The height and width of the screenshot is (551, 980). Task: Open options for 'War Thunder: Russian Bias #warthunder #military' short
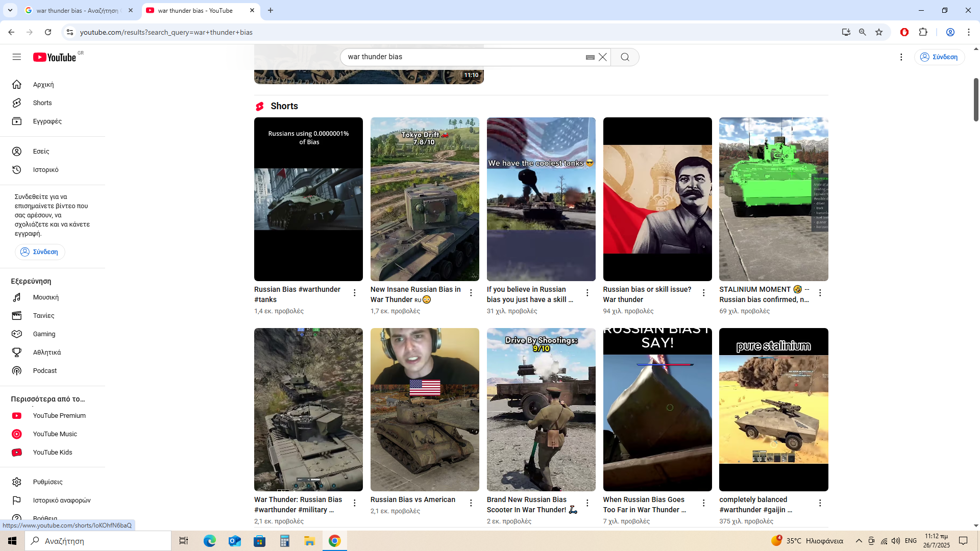pyautogui.click(x=355, y=503)
